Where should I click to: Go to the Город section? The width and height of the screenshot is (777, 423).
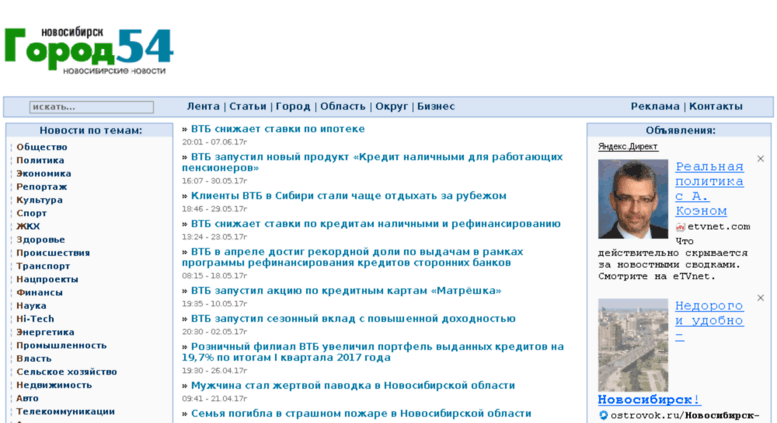click(293, 106)
